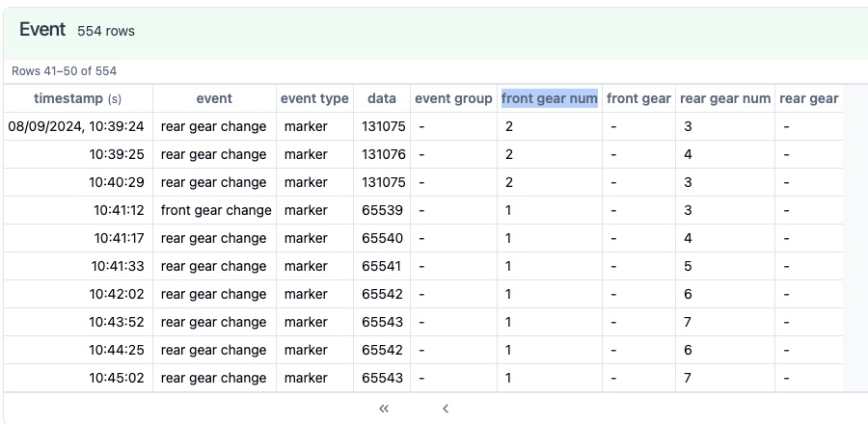
Task: Select the event column header
Action: point(214,99)
